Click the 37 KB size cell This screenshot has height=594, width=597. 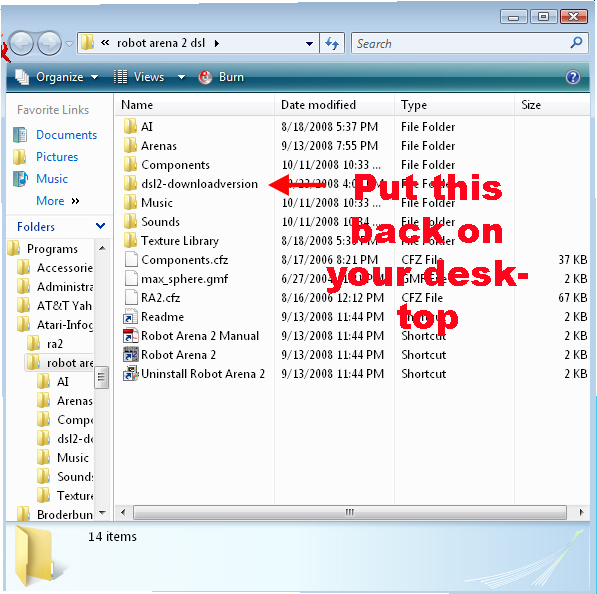572,260
